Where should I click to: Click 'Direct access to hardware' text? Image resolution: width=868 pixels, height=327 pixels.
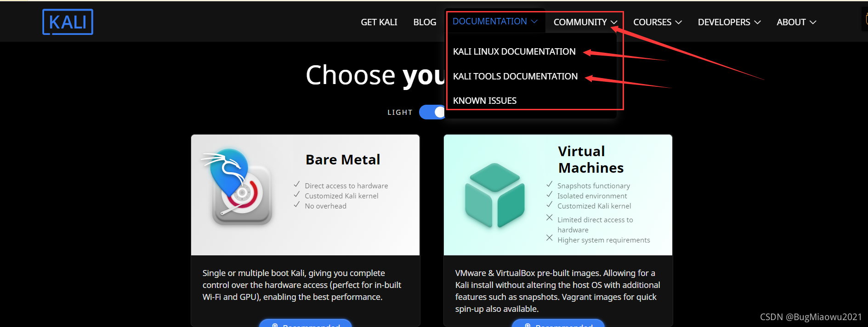(x=346, y=186)
